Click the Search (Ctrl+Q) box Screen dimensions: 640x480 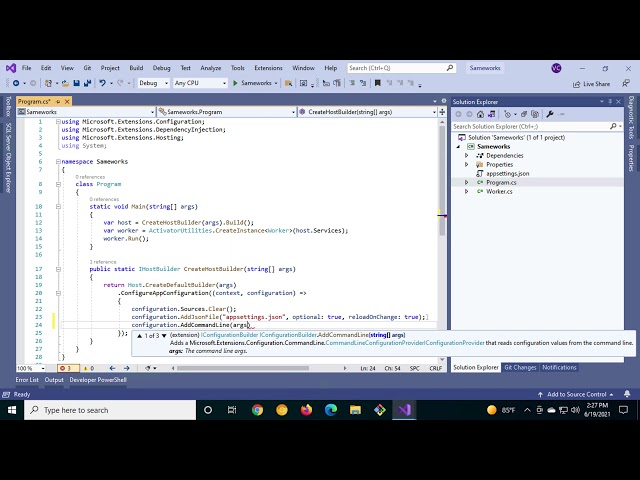pos(401,68)
